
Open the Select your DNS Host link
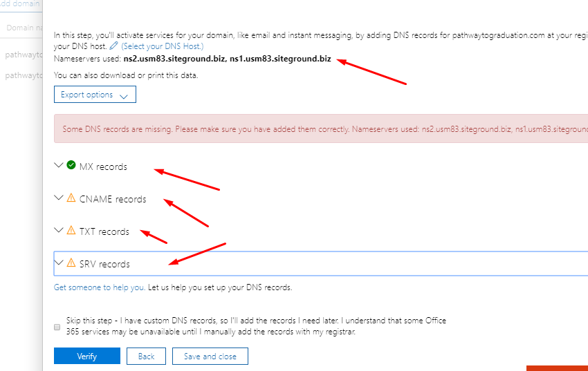pyautogui.click(x=163, y=46)
